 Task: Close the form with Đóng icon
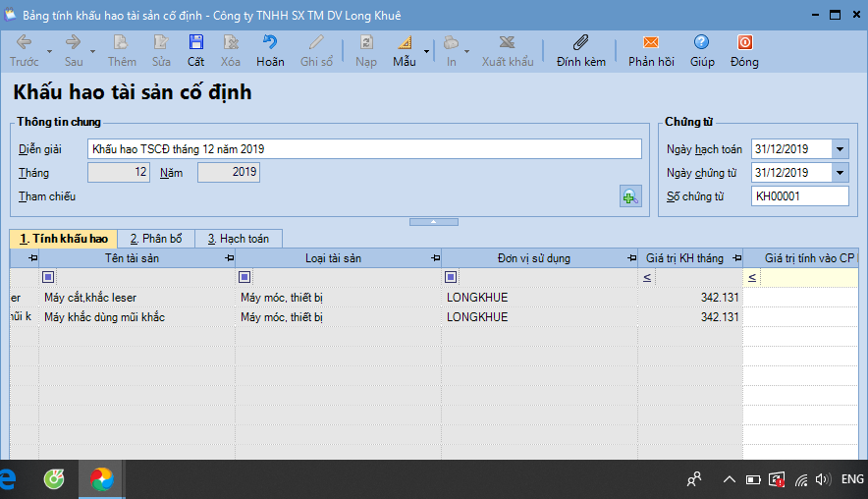coord(744,42)
